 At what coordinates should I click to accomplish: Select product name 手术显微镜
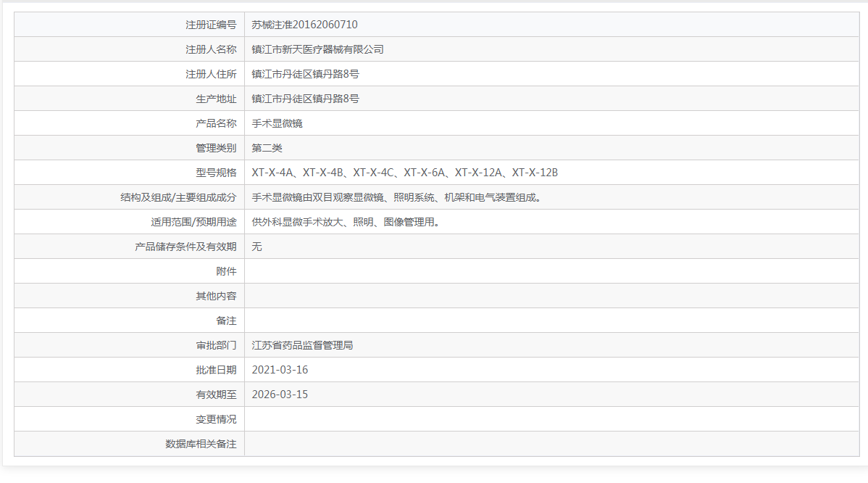277,123
